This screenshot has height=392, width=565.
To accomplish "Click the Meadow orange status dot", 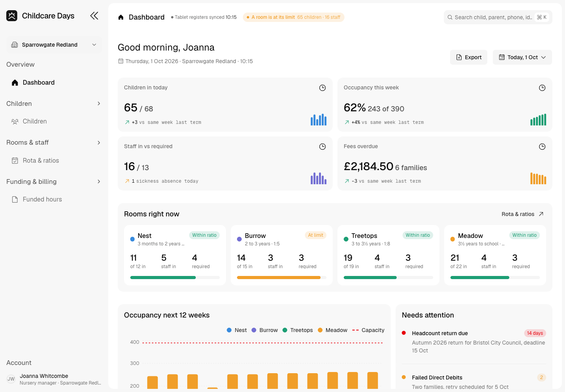I will [x=453, y=239].
